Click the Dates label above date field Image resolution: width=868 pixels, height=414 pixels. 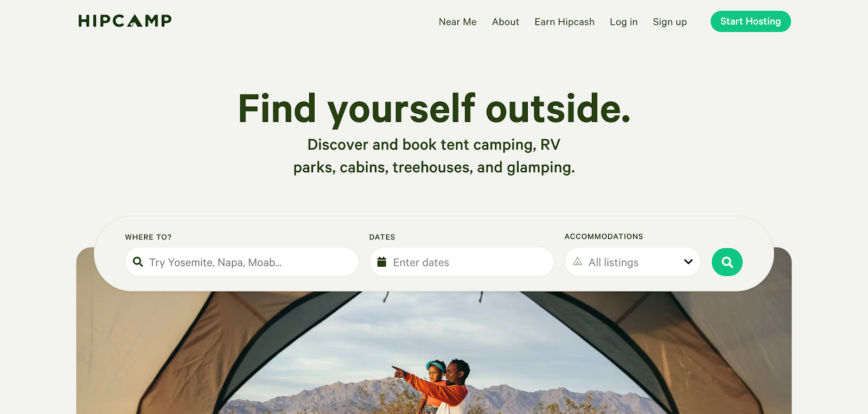coord(382,237)
